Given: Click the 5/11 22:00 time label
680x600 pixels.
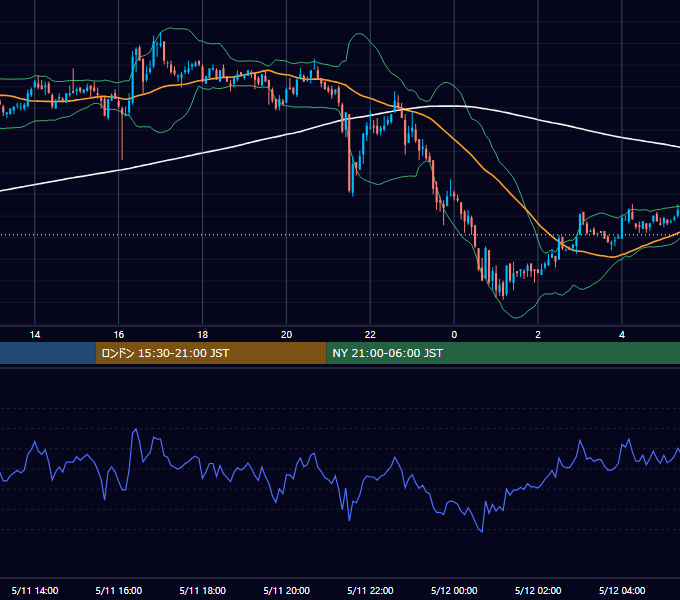Looking at the screenshot, I should (370, 590).
